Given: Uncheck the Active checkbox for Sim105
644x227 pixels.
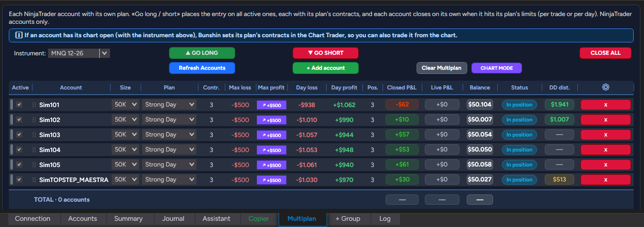Looking at the screenshot, I should click(19, 164).
